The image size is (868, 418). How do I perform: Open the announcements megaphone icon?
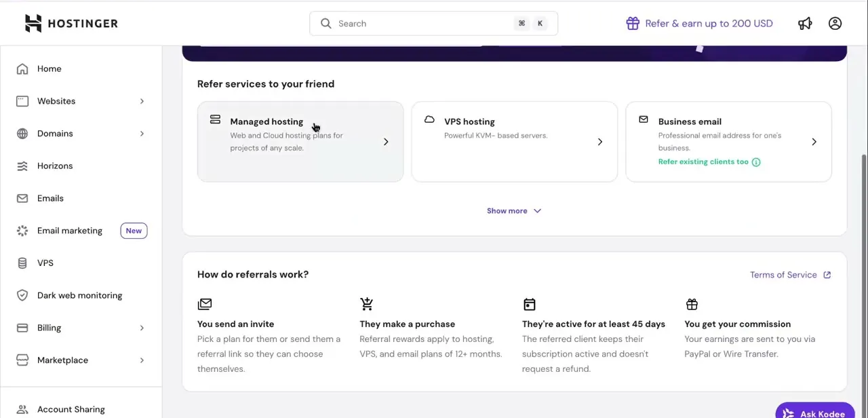805,23
